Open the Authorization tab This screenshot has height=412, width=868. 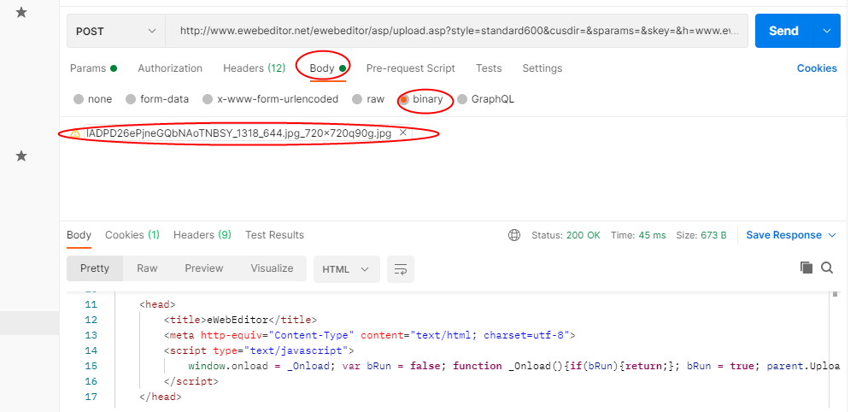point(170,68)
